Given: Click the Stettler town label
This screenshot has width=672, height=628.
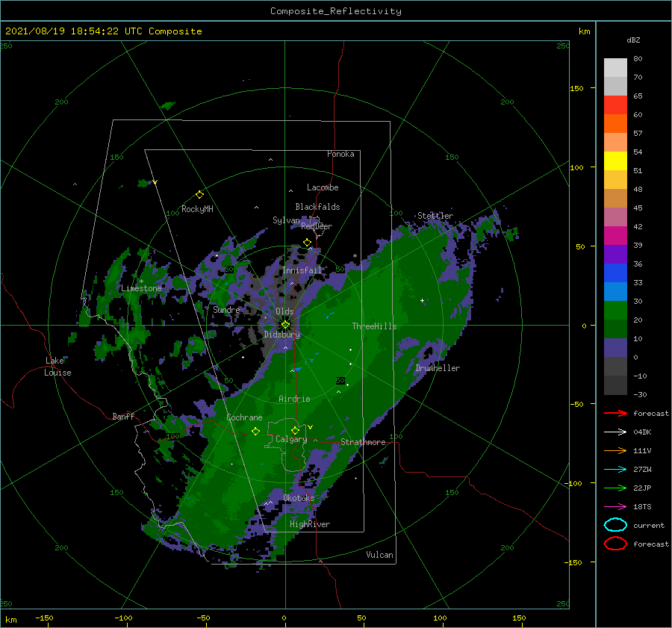Looking at the screenshot, I should 435,216.
